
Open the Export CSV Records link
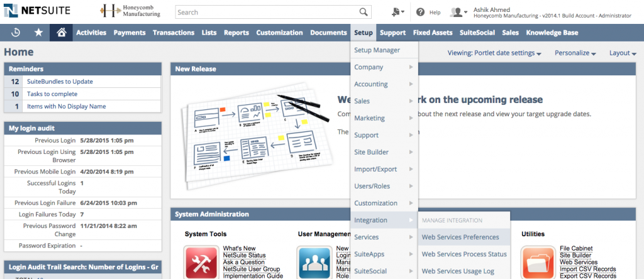pyautogui.click(x=588, y=276)
